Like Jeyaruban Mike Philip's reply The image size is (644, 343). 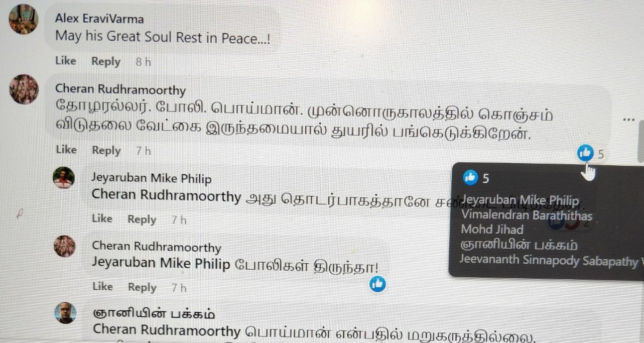tap(102, 218)
